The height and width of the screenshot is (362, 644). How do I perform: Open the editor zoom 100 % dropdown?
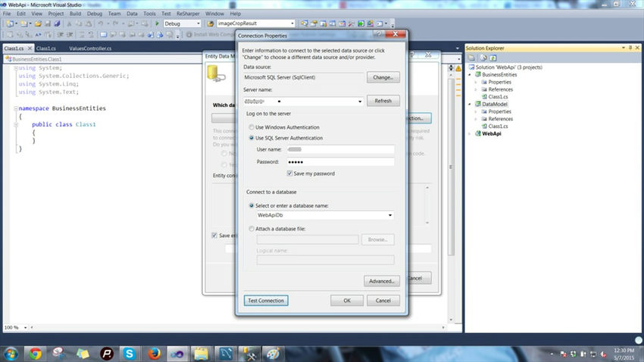(25, 327)
